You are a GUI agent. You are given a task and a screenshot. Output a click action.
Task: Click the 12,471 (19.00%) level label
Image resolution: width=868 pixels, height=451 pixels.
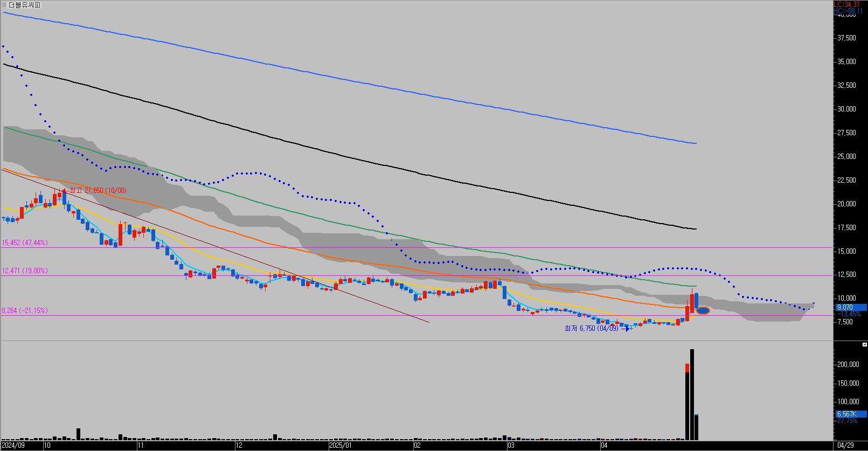click(25, 271)
